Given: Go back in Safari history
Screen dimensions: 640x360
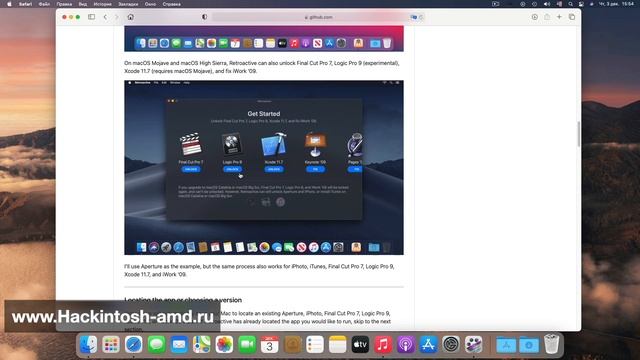Looking at the screenshot, I should pos(105,17).
